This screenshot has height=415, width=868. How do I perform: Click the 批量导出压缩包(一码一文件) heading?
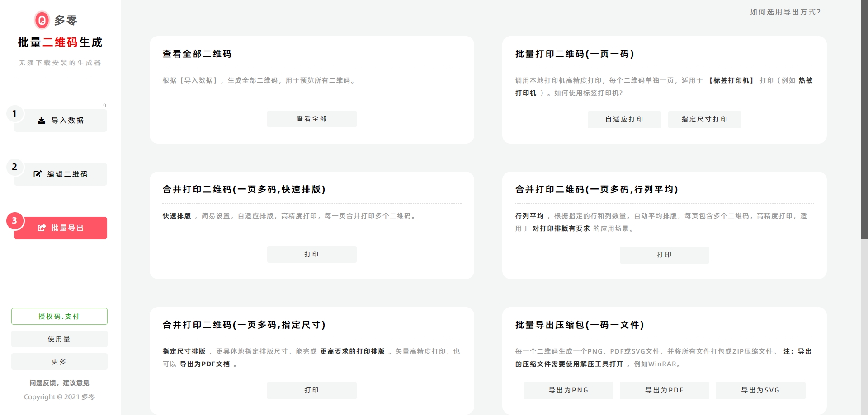point(580,325)
